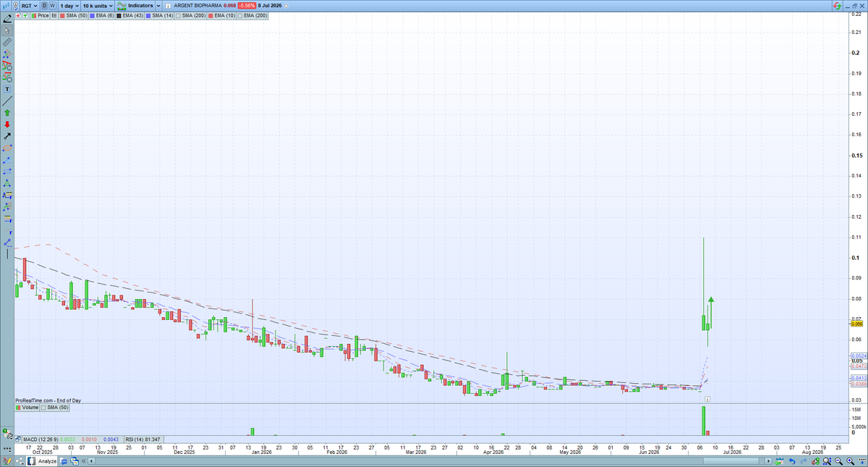Open the RGT ticker dropdown
Image resolution: width=868 pixels, height=467 pixels.
[x=30, y=6]
